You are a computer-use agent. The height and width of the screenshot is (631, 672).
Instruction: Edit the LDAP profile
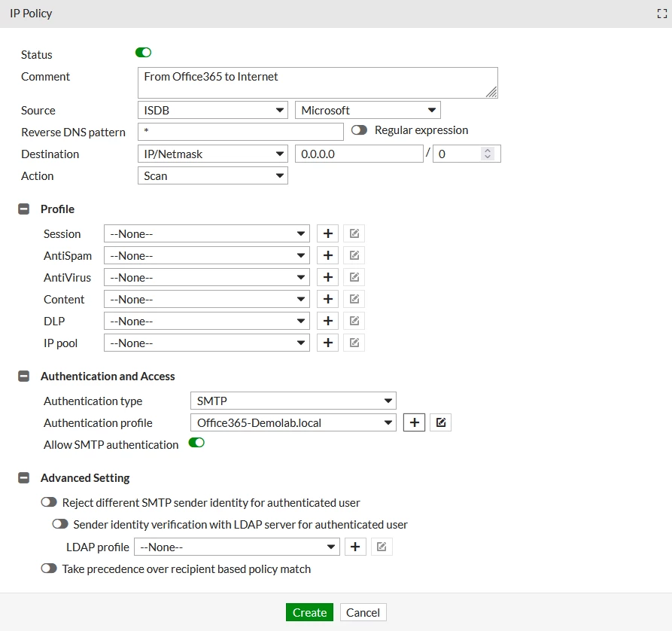(x=382, y=547)
